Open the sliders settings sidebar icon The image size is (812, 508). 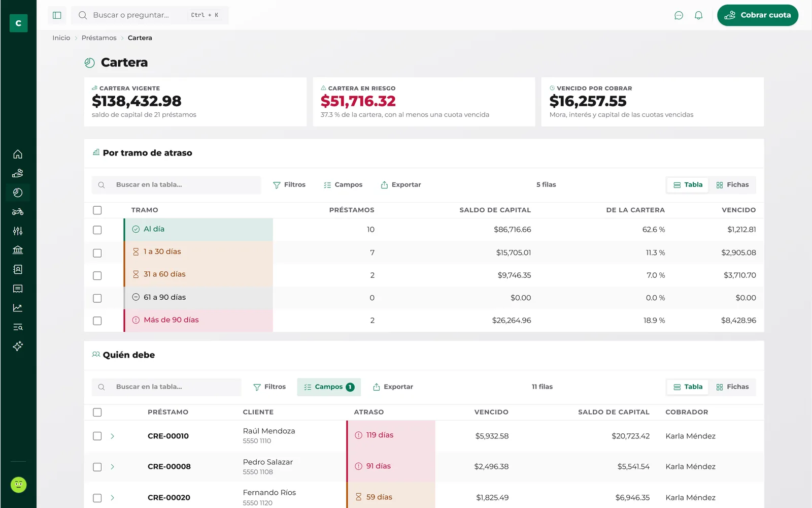tap(18, 231)
